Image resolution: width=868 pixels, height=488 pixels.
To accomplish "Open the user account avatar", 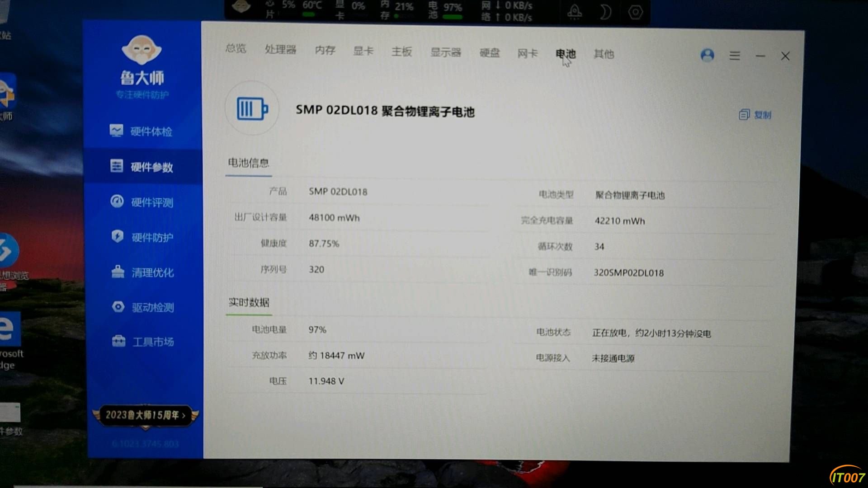I will coord(707,55).
